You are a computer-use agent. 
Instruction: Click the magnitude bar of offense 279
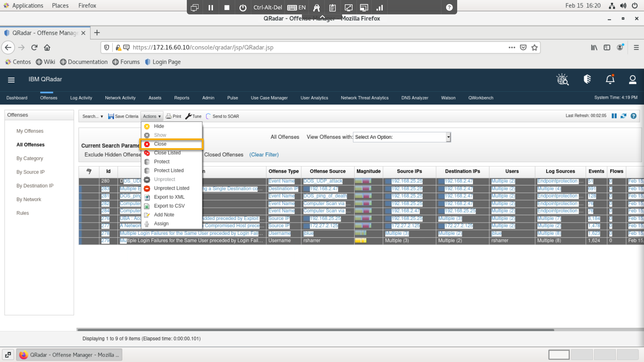coord(361,241)
